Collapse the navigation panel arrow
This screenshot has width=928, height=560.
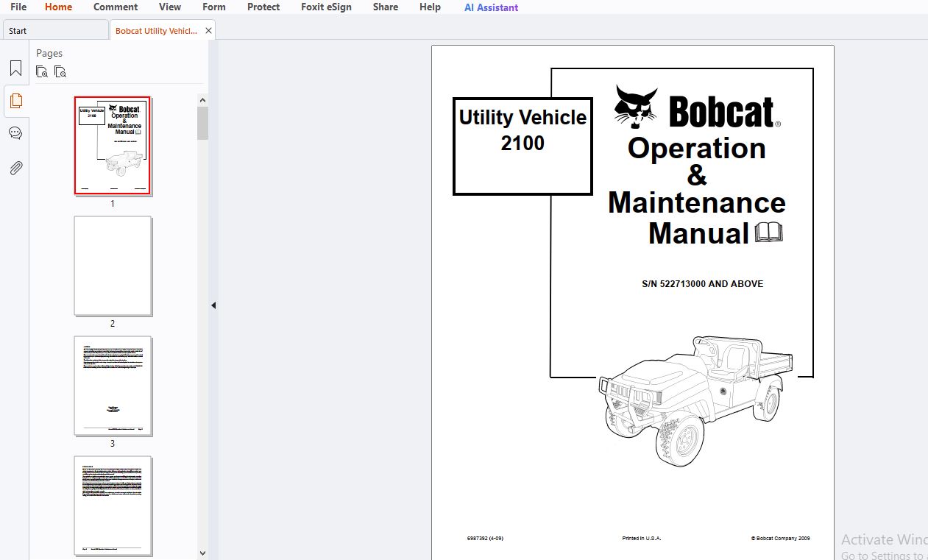click(x=213, y=305)
